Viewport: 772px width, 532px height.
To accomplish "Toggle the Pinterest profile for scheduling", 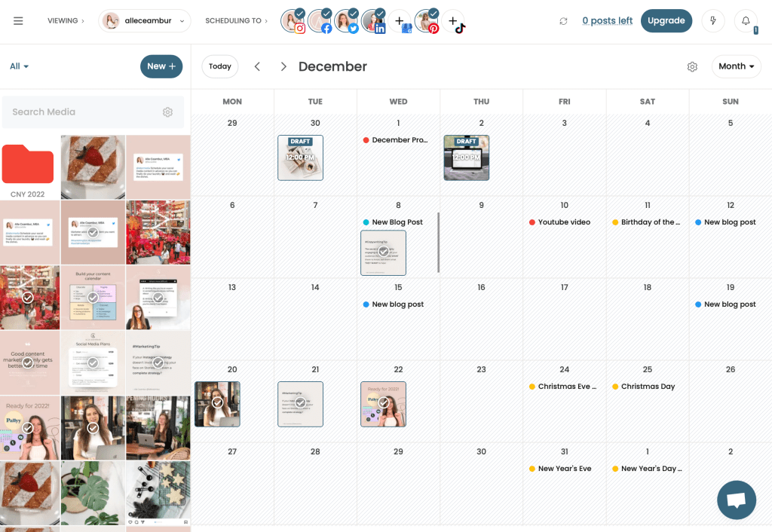I will point(427,20).
